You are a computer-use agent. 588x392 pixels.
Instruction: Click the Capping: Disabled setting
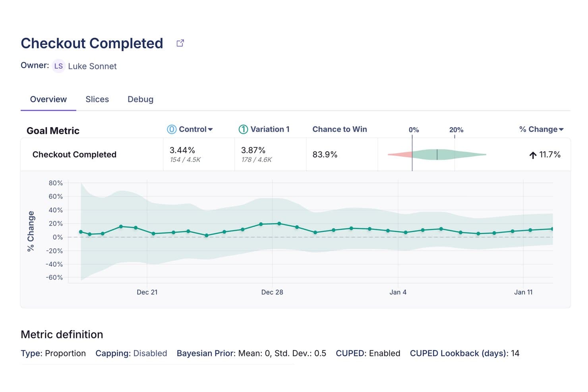(x=131, y=353)
